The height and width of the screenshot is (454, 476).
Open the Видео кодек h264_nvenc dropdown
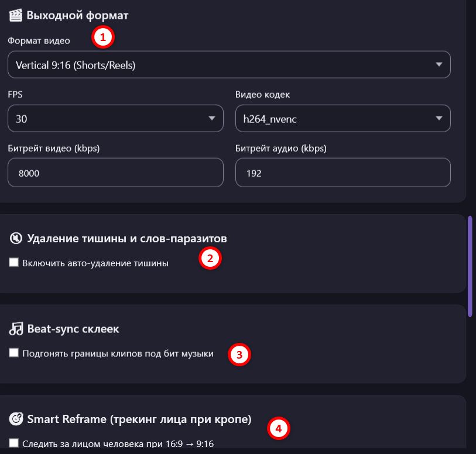tap(343, 118)
